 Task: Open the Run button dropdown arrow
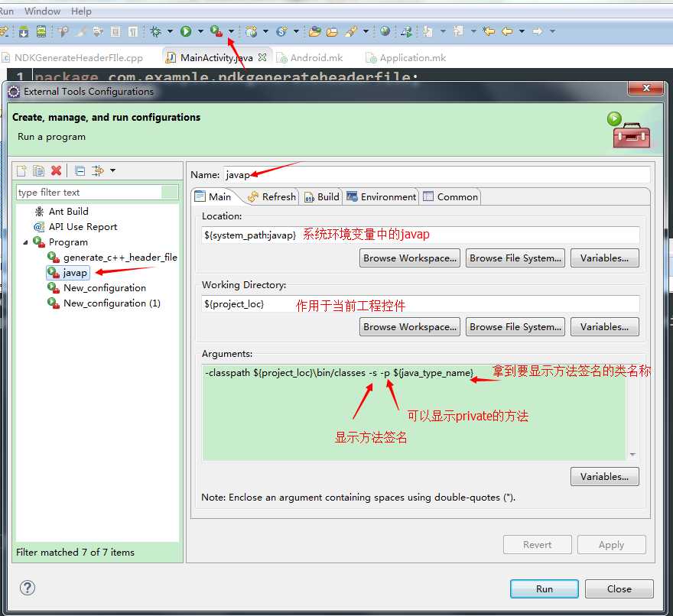200,31
